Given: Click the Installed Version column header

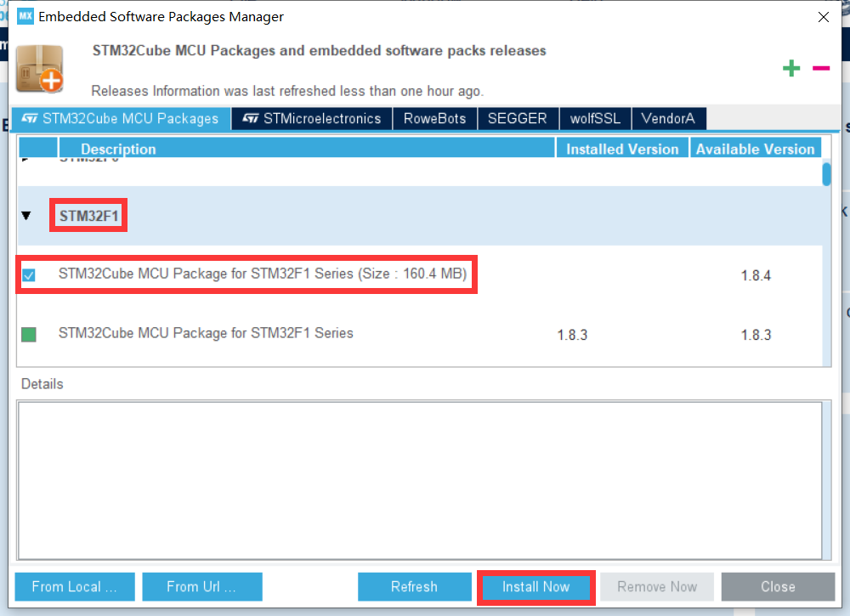Looking at the screenshot, I should (622, 149).
